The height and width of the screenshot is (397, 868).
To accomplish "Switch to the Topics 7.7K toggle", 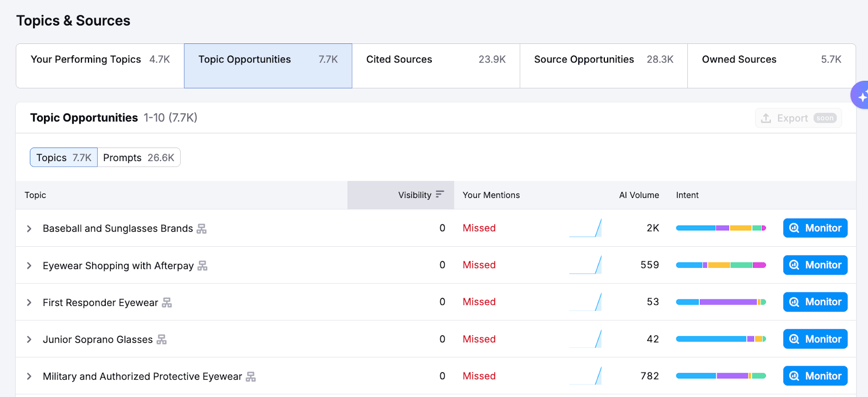I will 64,158.
